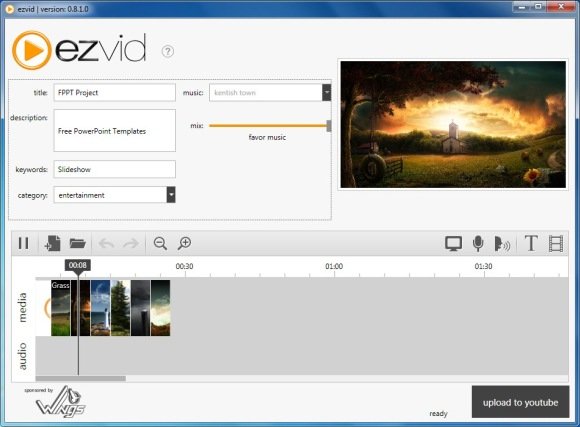Open help via question mark icon
The width and height of the screenshot is (580, 427).
pos(168,51)
